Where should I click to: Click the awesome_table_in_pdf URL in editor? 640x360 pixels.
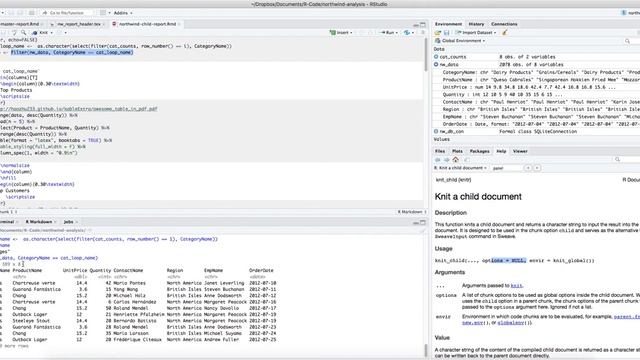[x=78, y=109]
